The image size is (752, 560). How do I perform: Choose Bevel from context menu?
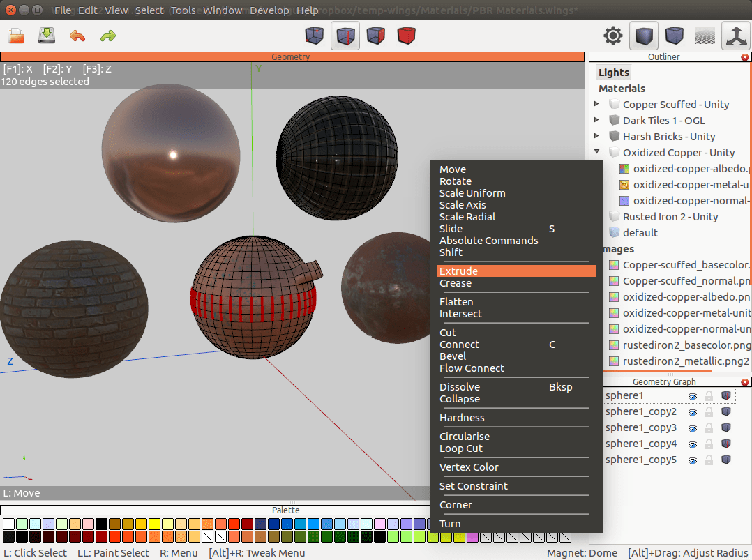coord(516,356)
